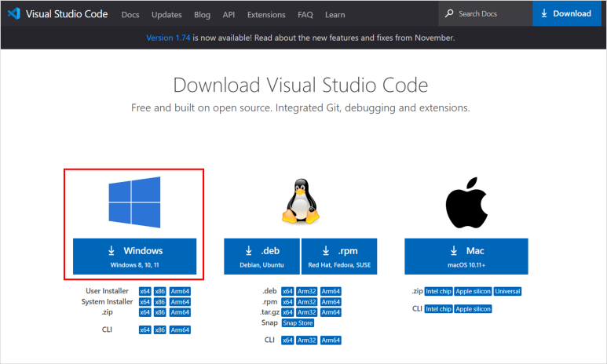
Task: Select Mac CLI Apple silicon download
Action: pyautogui.click(x=473, y=309)
